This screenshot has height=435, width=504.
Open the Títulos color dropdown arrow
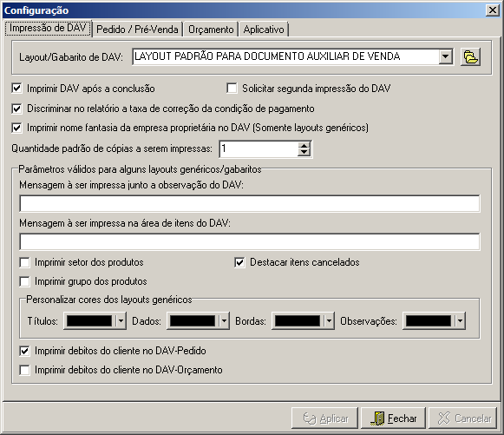pyautogui.click(x=121, y=320)
